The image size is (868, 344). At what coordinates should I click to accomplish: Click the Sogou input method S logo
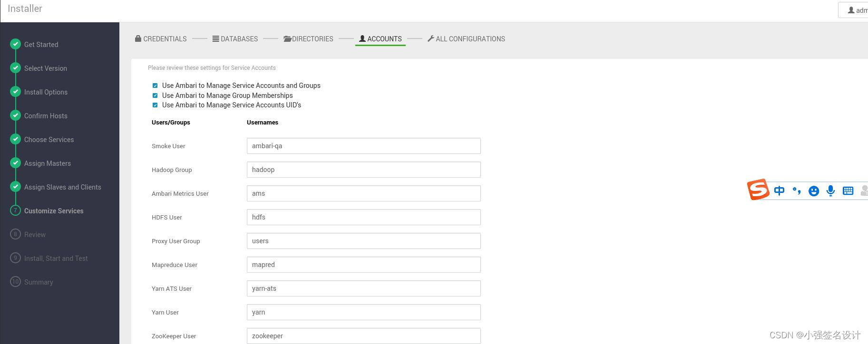758,190
